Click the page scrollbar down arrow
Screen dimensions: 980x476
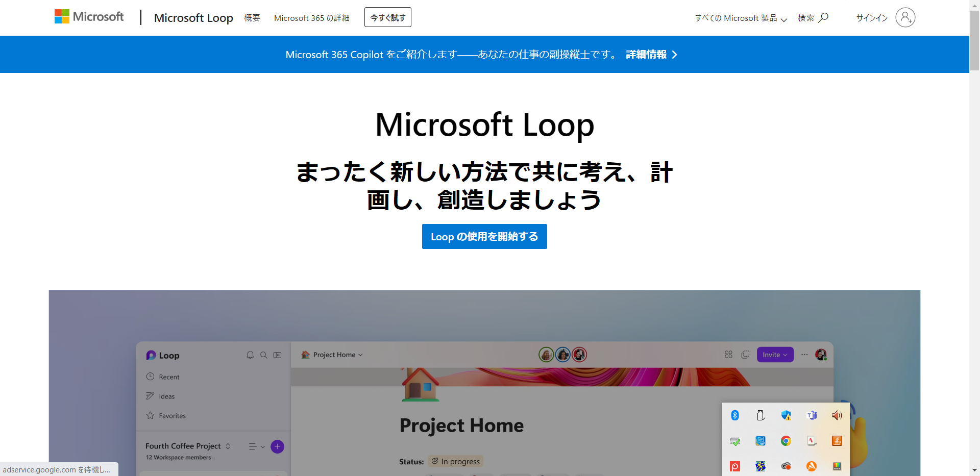pyautogui.click(x=974, y=470)
